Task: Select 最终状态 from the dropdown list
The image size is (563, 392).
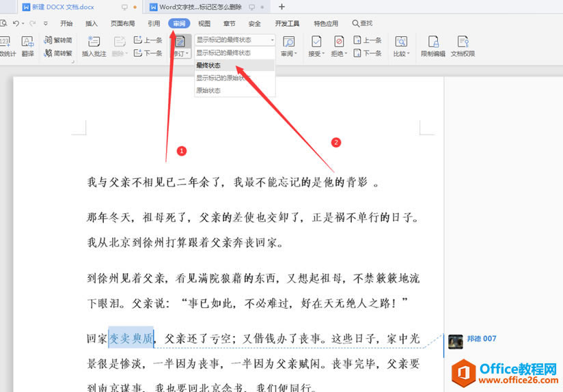Action: (235, 66)
